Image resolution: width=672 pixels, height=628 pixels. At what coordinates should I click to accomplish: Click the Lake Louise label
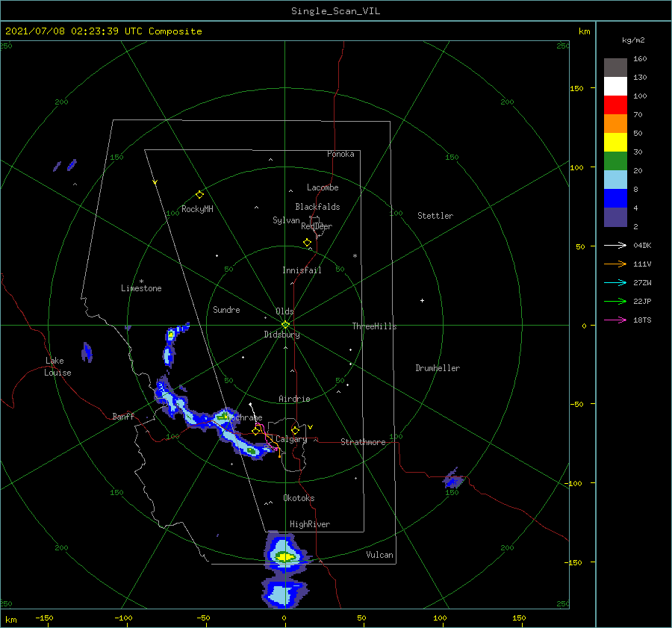pyautogui.click(x=57, y=367)
